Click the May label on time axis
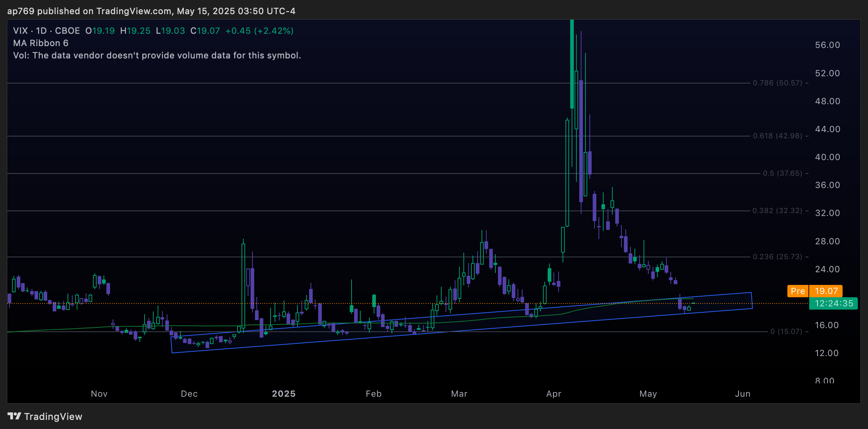Screen dimensions: 868x429 (648, 394)
